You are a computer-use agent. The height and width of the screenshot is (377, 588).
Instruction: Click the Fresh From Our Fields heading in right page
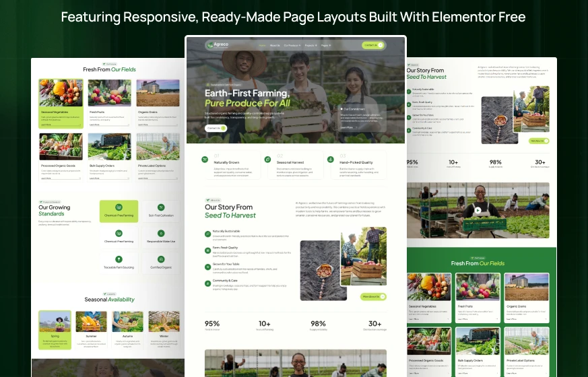[x=478, y=263]
